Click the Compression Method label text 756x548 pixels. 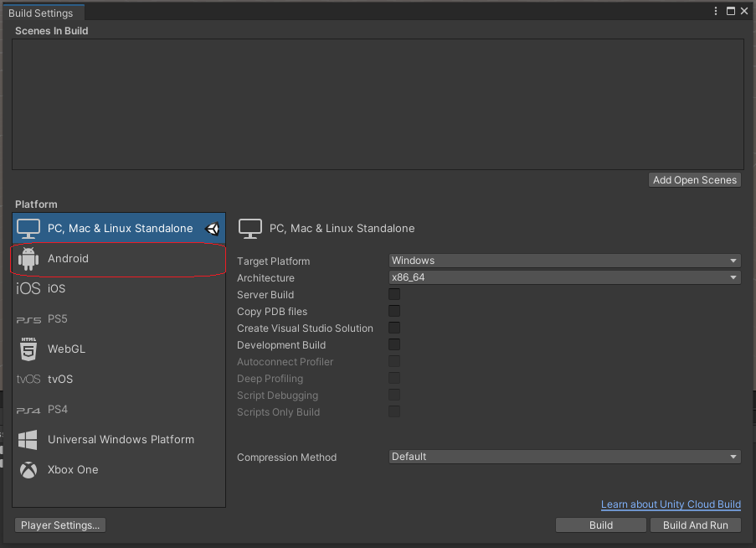[x=287, y=458]
